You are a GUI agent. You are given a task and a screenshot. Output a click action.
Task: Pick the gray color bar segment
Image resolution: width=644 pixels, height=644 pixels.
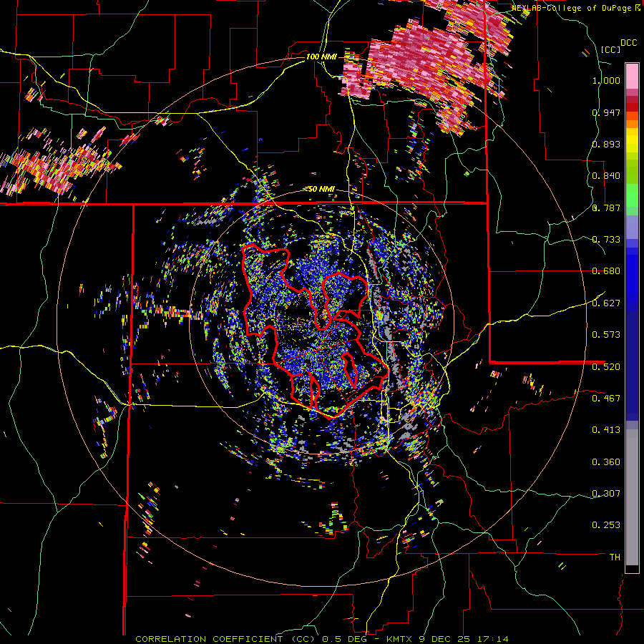(632, 497)
